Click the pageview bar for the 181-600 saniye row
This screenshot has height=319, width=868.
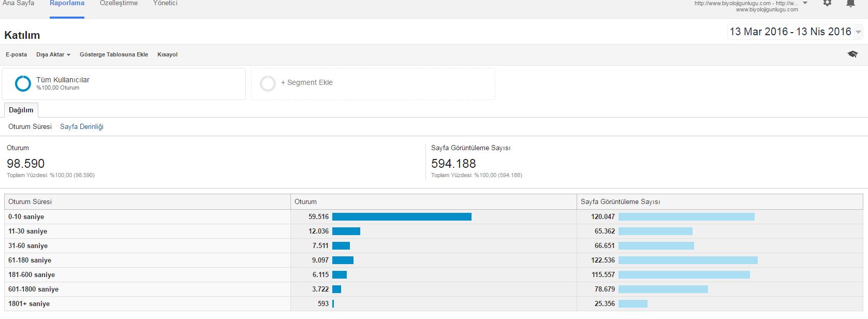pos(684,274)
